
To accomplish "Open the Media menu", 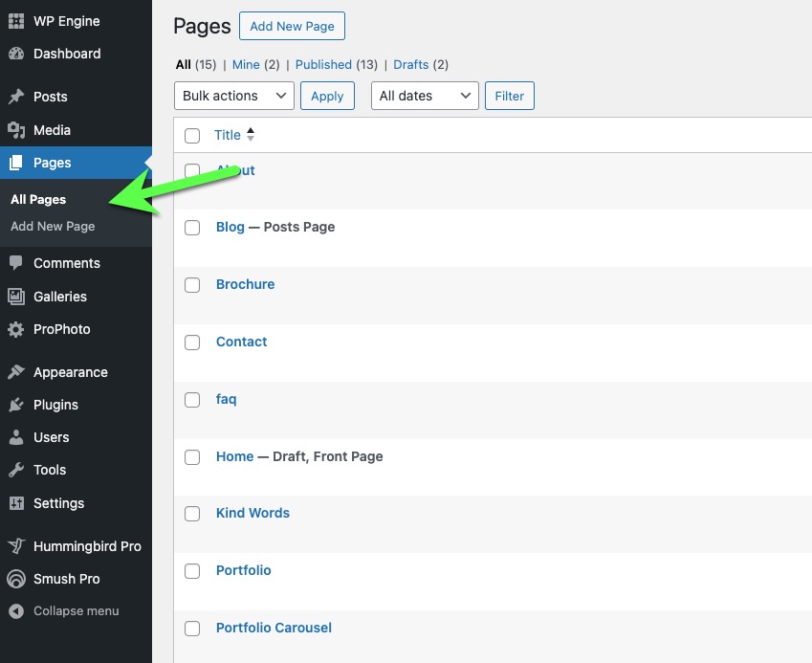I will [x=52, y=130].
